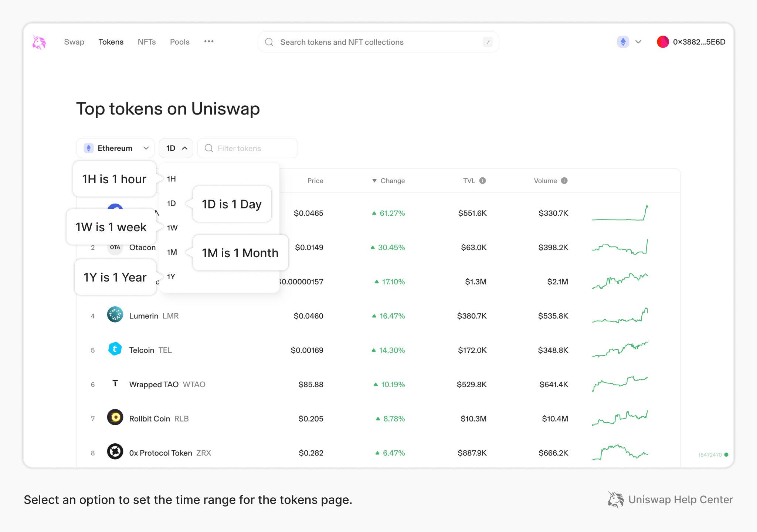757x532 pixels.
Task: Pick the 1Y time range option
Action: tap(171, 276)
